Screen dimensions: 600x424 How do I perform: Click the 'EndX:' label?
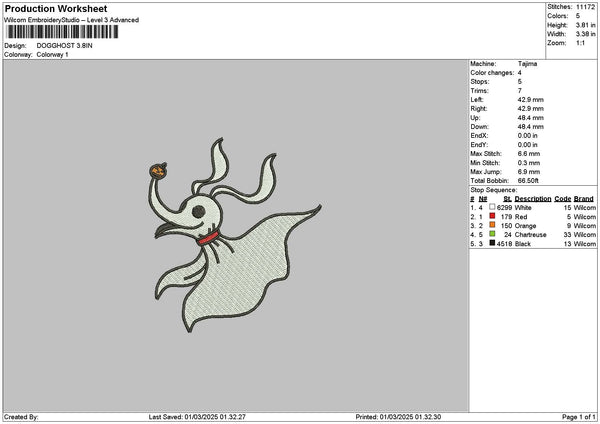[479, 136]
